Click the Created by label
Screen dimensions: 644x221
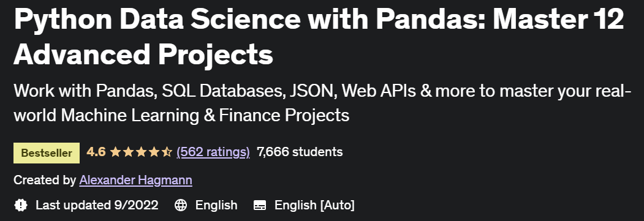[45, 180]
